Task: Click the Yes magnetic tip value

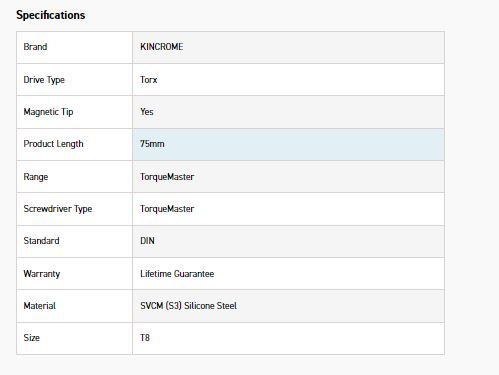Action: (147, 112)
